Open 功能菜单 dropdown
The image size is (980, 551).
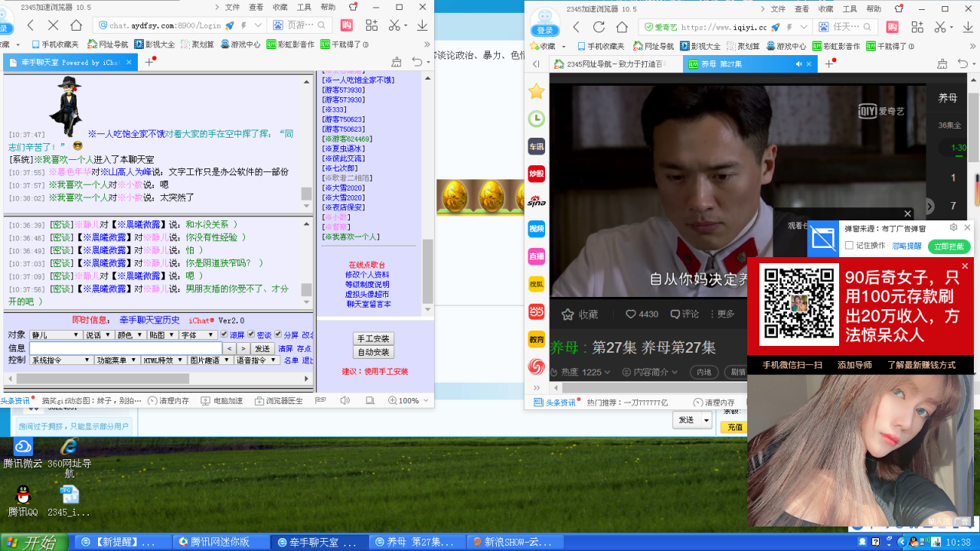coord(116,360)
